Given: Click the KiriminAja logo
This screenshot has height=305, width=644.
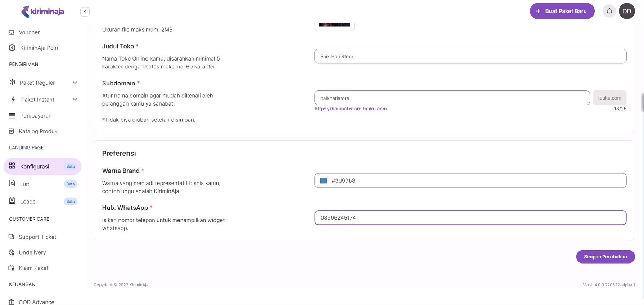Looking at the screenshot, I should (43, 12).
